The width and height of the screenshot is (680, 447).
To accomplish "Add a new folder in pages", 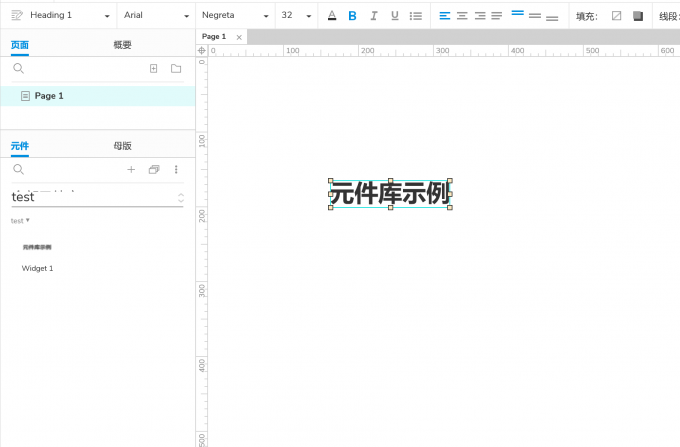I will pos(176,69).
